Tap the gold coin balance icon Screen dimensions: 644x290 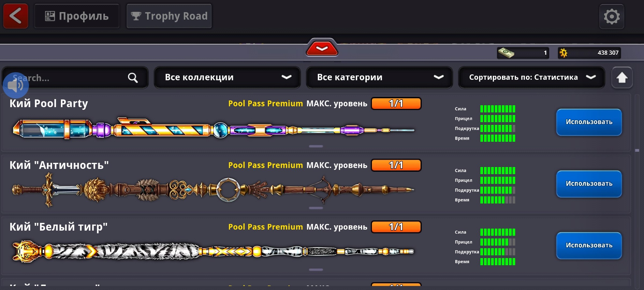pyautogui.click(x=563, y=53)
